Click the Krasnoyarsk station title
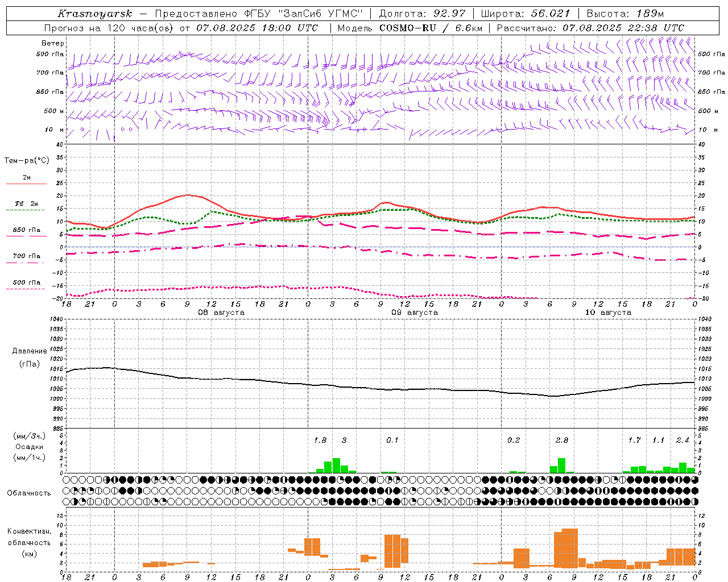728x582 pixels. (95, 14)
